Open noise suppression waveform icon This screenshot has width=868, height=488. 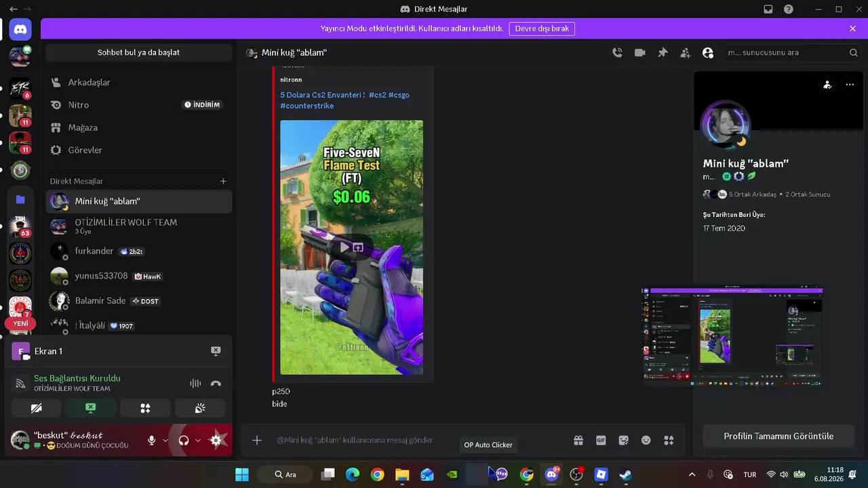tap(195, 384)
